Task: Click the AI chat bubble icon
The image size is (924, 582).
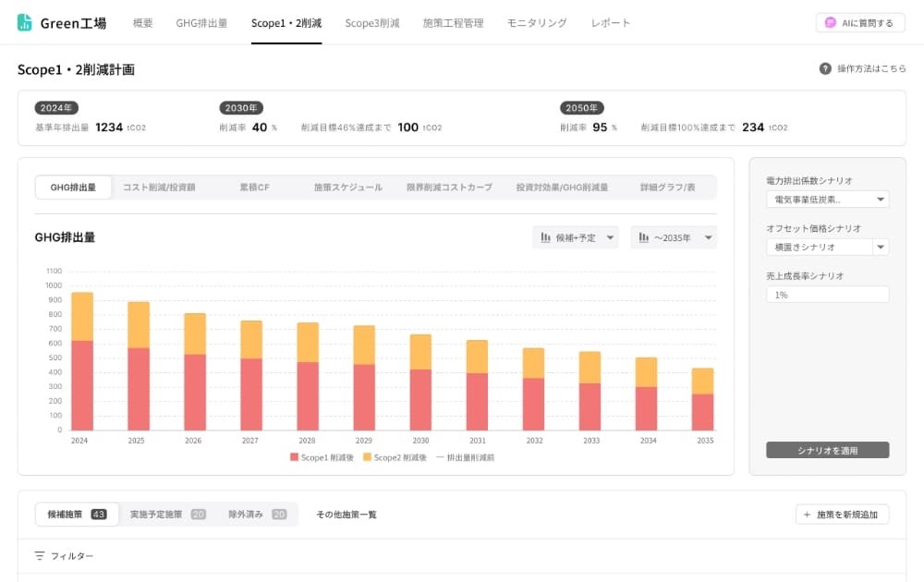Action: (832, 23)
